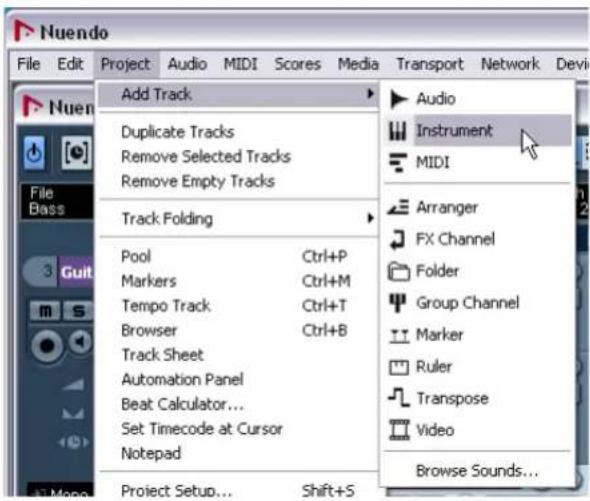The image size is (590, 501).
Task: Click the Transpose track icon
Action: click(398, 398)
